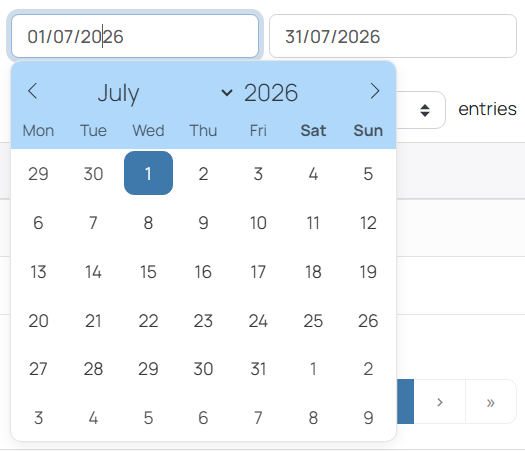Pick July 31 in calendar
This screenshot has height=451, width=525.
coord(258,369)
